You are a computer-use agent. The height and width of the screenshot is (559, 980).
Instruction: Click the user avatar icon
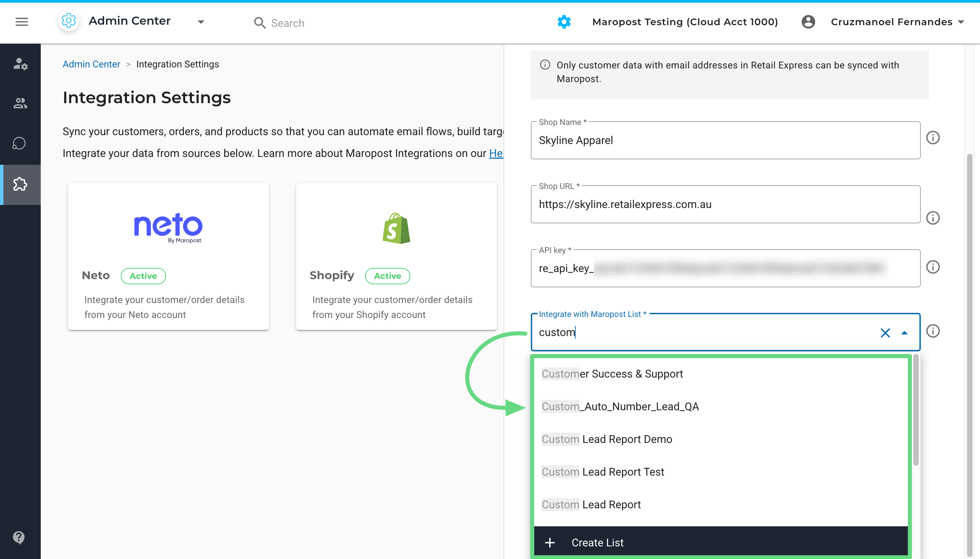(808, 22)
